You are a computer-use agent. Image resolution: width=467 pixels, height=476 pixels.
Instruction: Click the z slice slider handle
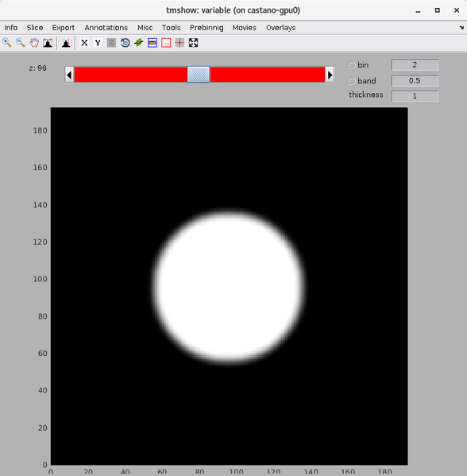click(199, 75)
